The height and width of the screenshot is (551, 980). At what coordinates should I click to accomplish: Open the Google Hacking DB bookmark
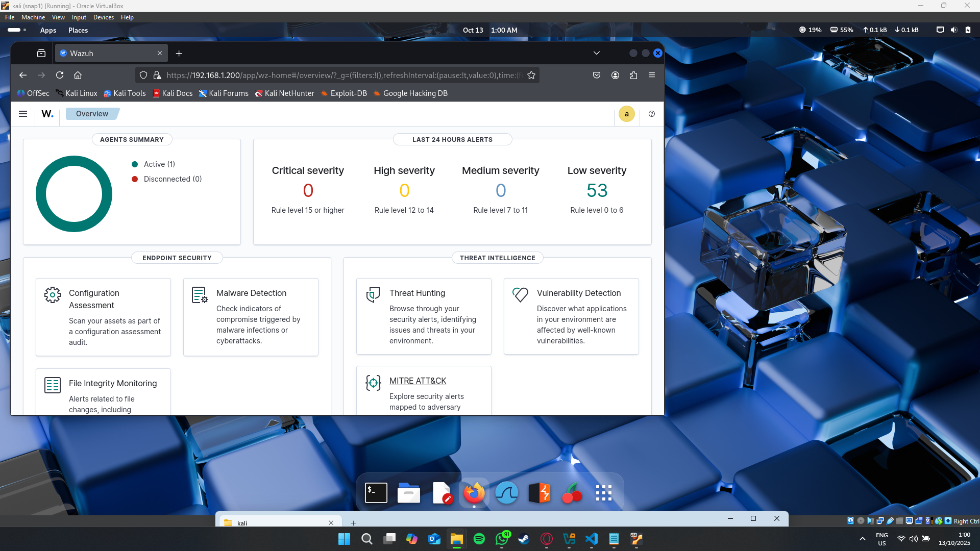pos(410,93)
